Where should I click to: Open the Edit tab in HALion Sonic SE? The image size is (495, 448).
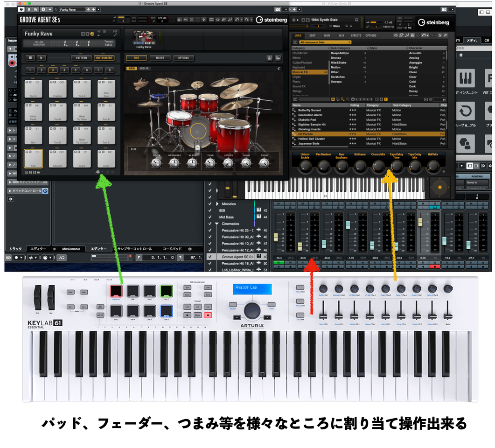tap(313, 35)
